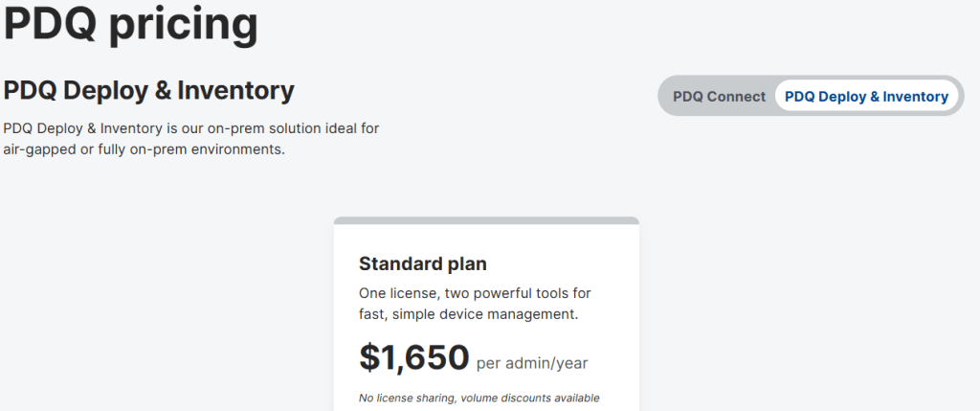Click the dollar sign in the plan price
980x411 pixels.
(369, 357)
